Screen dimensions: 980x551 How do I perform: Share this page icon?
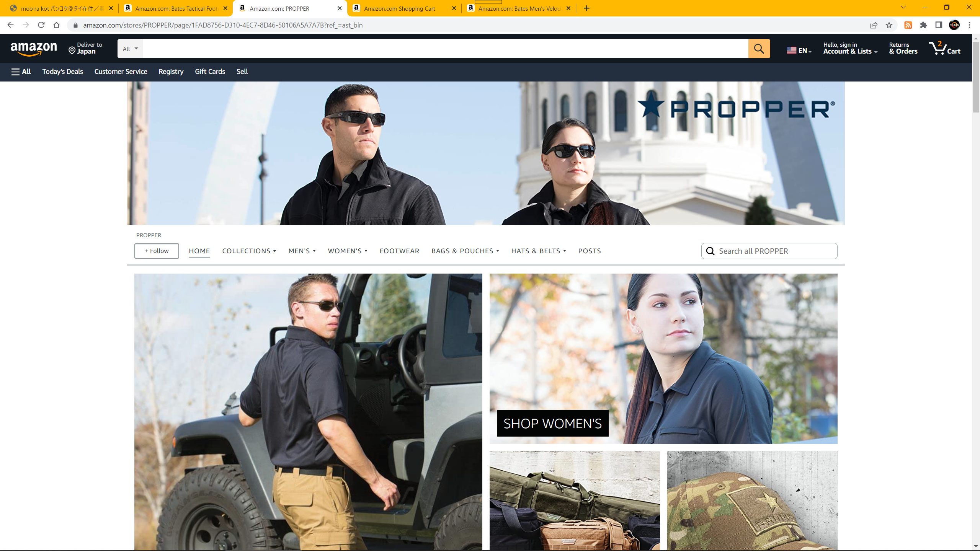click(x=874, y=25)
